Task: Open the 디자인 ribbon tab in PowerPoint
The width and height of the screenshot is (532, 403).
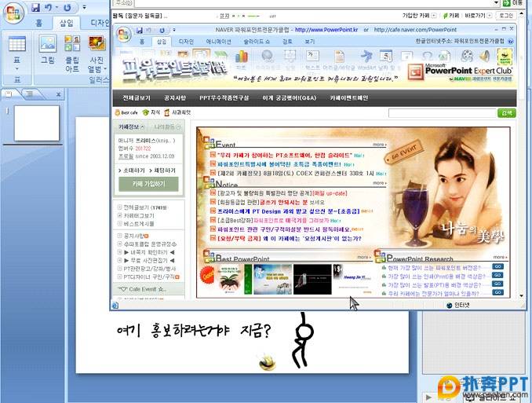Action: [100, 23]
